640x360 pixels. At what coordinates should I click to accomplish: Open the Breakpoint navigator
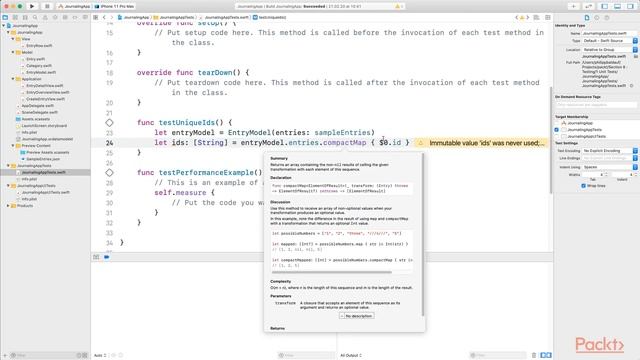click(x=75, y=18)
